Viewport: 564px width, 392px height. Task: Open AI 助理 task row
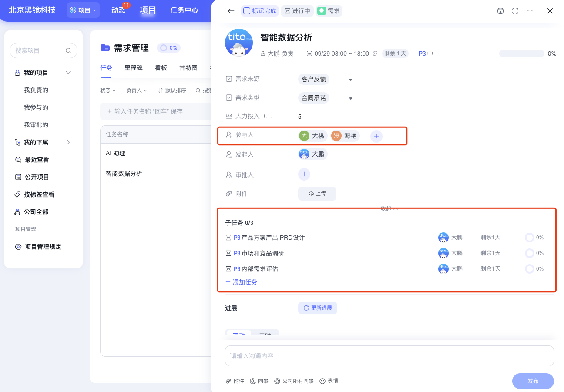pyautogui.click(x=156, y=154)
